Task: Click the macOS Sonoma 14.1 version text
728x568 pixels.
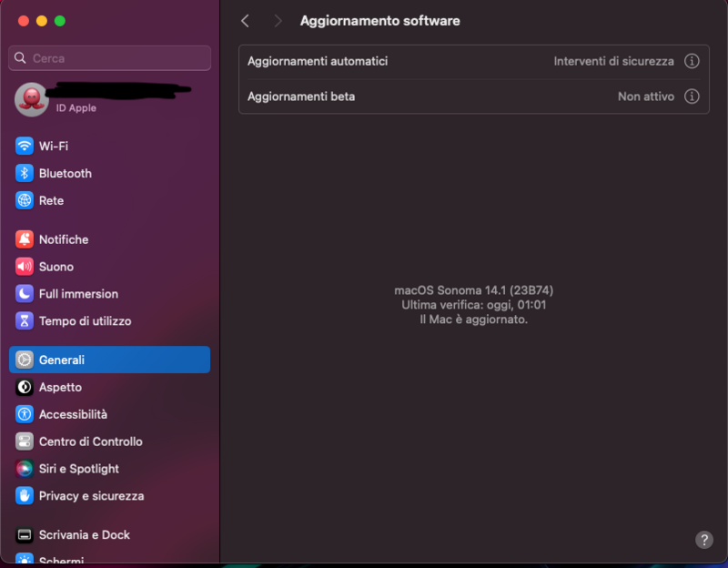Action: pos(473,290)
